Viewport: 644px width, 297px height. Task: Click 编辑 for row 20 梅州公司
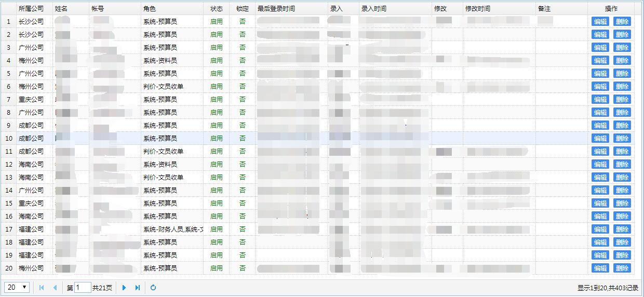[600, 268]
